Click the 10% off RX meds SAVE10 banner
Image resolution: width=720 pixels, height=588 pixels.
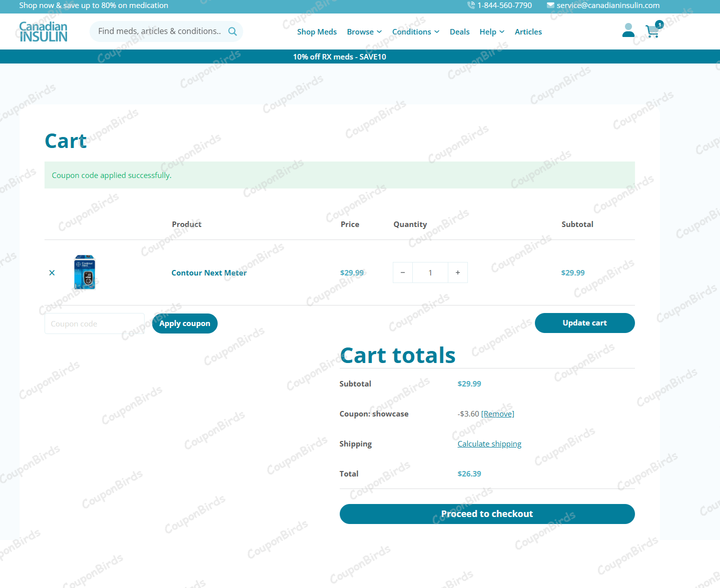(340, 56)
